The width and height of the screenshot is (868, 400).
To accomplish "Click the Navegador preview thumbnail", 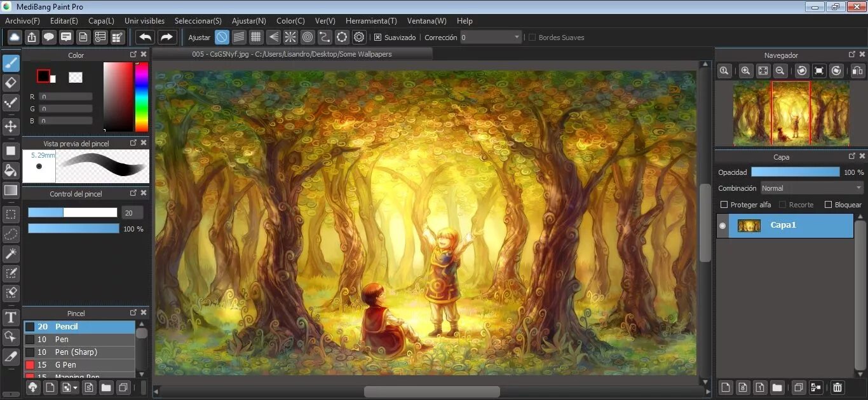I will pyautogui.click(x=791, y=114).
